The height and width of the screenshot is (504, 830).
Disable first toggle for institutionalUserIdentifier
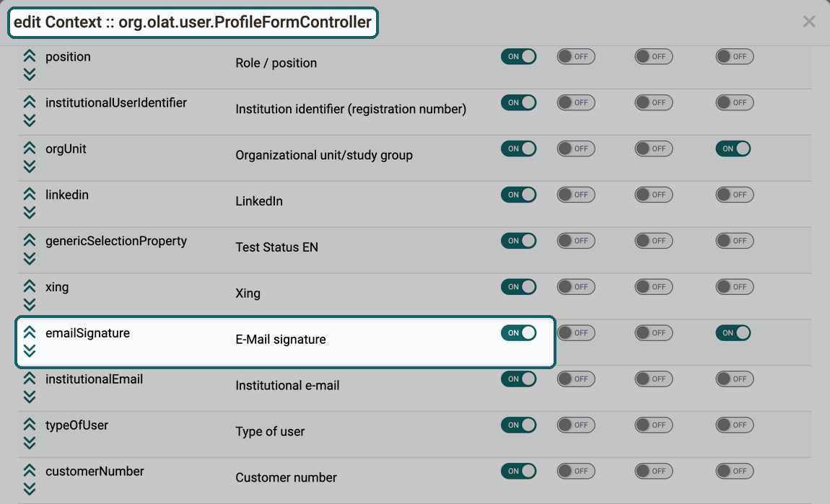click(x=519, y=102)
